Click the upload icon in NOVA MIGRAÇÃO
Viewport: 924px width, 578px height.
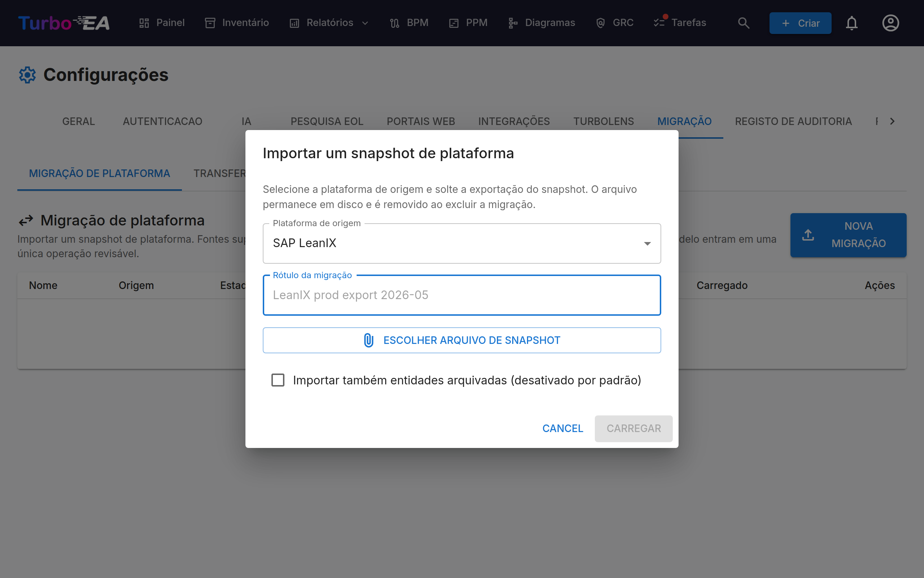click(x=808, y=235)
